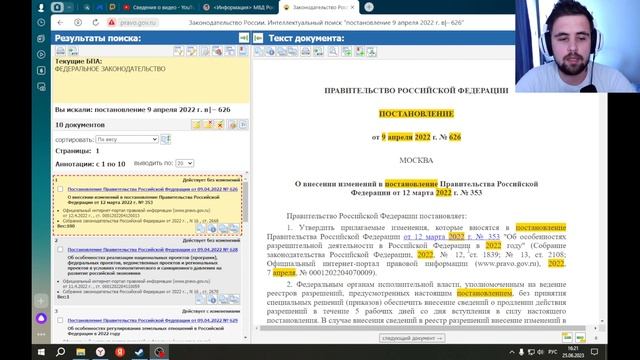Open browser profile icon
The width and height of the screenshot is (640, 360).
pyautogui.click(x=41, y=7)
